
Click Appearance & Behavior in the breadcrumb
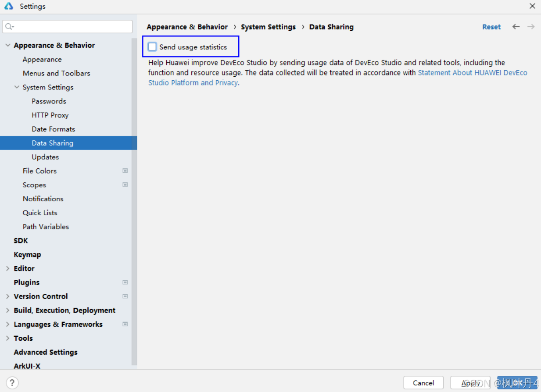[187, 27]
